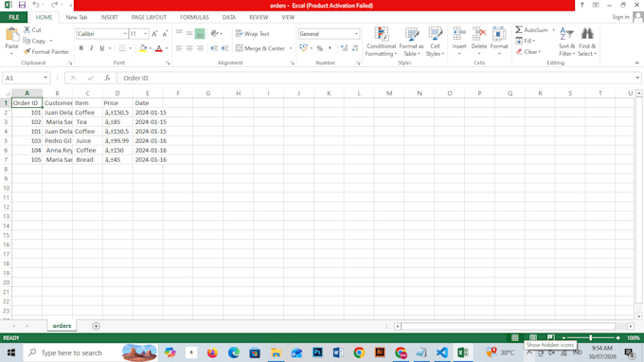644x362 pixels.
Task: Click the Format Painter brush
Action: (x=46, y=52)
